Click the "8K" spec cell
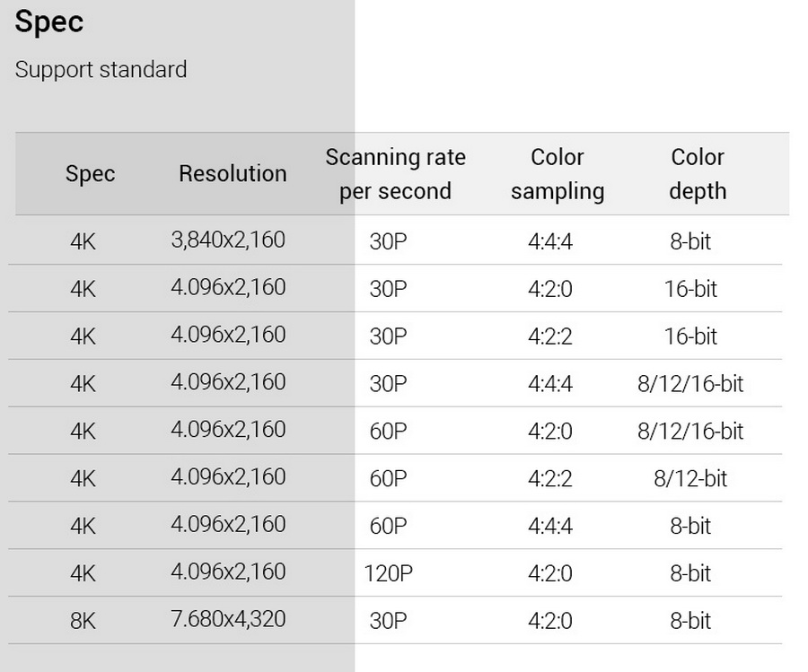The image size is (808, 672). click(x=83, y=620)
